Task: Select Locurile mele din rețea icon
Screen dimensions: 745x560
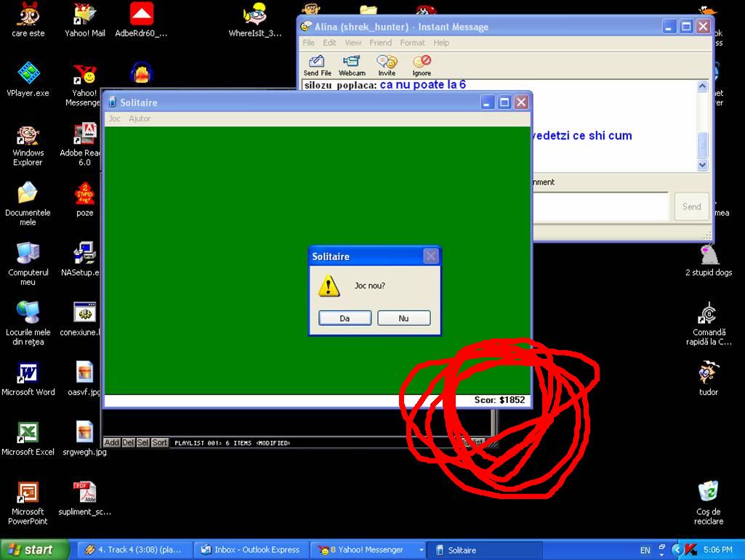Action: [28, 324]
